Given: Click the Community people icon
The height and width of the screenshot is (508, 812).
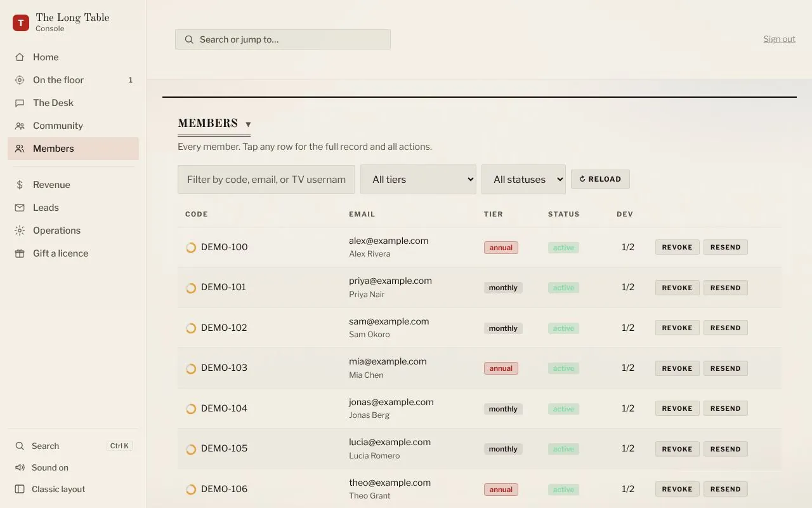Looking at the screenshot, I should pyautogui.click(x=20, y=126).
